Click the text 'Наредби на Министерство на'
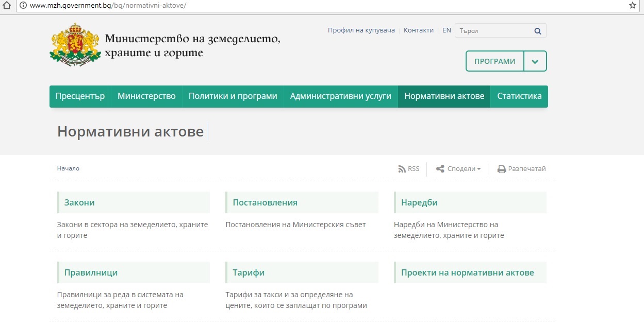The image size is (644, 326). coord(446,225)
